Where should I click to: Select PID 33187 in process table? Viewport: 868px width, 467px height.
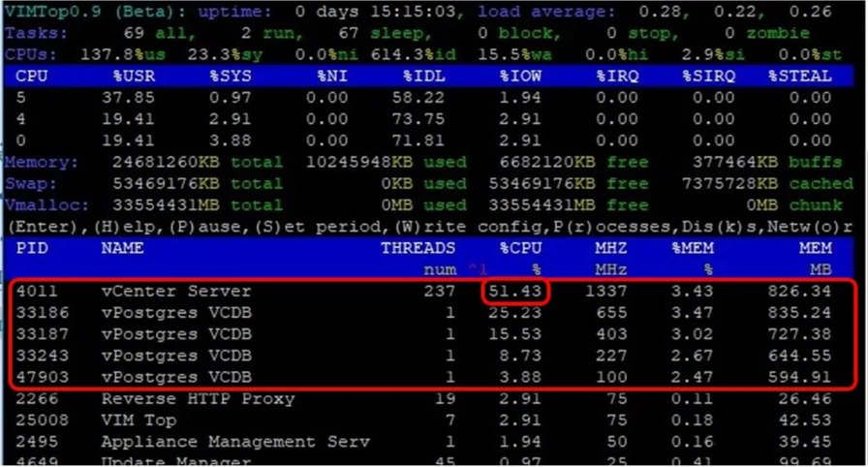pyautogui.click(x=42, y=334)
